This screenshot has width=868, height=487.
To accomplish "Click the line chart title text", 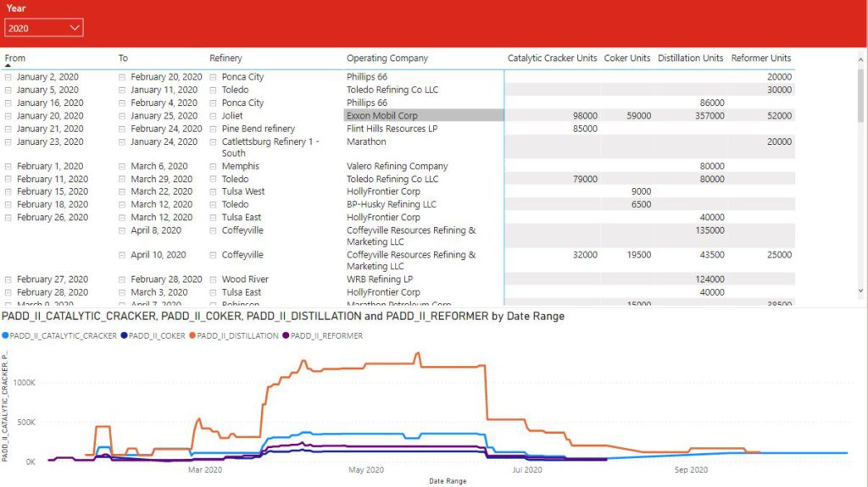I will (x=283, y=316).
